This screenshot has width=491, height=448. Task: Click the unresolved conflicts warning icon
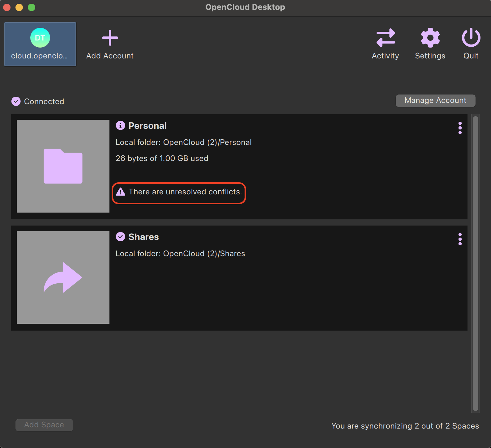tap(121, 192)
